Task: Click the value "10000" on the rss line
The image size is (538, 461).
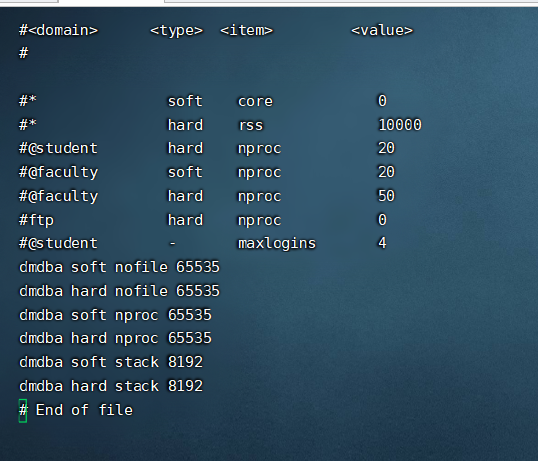Action: tap(399, 125)
